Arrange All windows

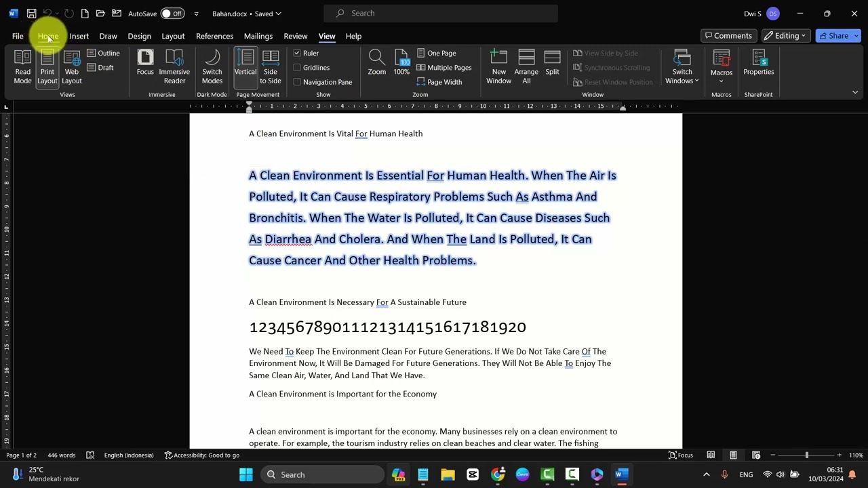tap(526, 67)
